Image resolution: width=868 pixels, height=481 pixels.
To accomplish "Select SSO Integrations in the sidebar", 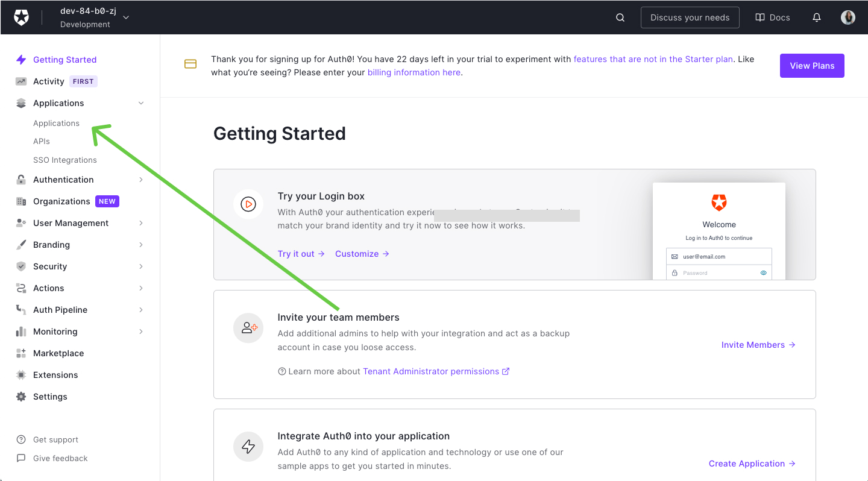I will [x=64, y=160].
